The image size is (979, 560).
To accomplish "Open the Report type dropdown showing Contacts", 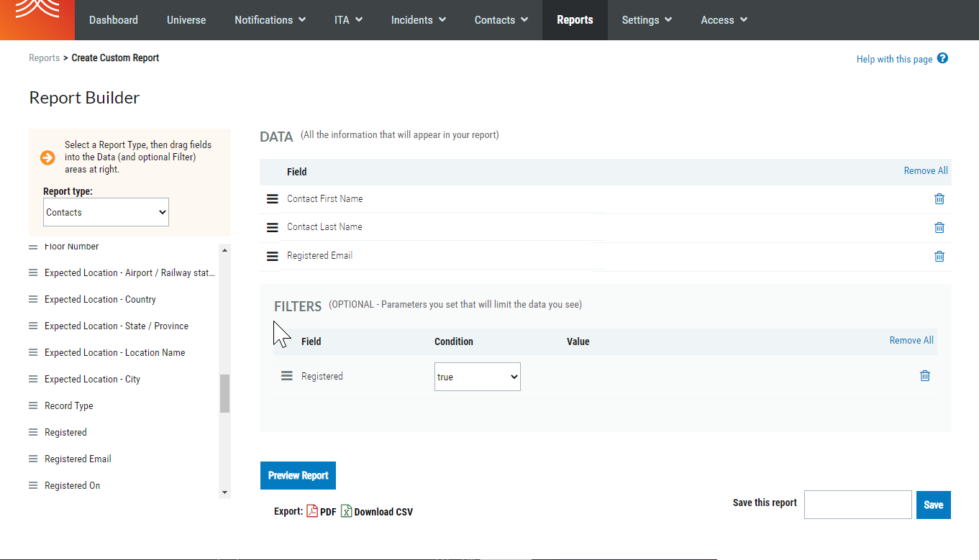I will [105, 211].
